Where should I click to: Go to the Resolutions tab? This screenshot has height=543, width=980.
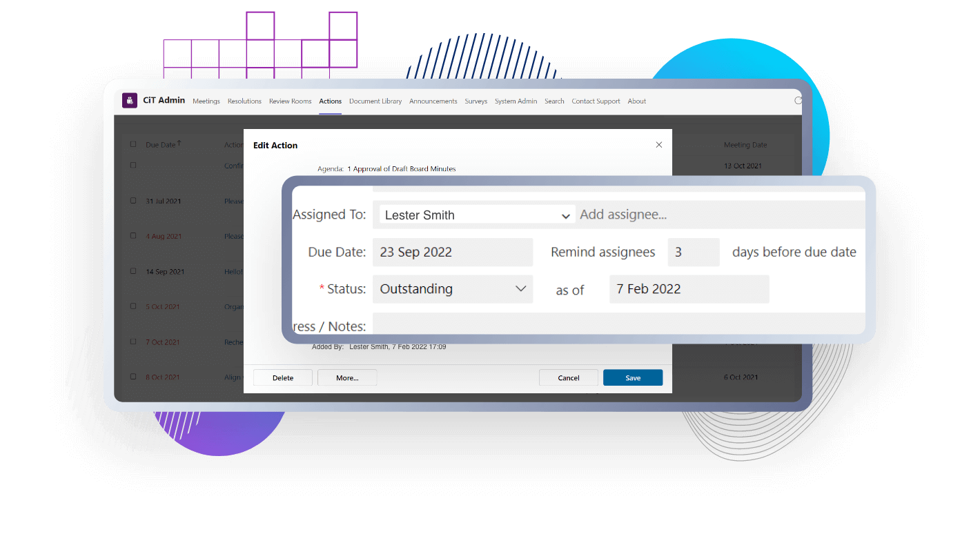point(244,101)
